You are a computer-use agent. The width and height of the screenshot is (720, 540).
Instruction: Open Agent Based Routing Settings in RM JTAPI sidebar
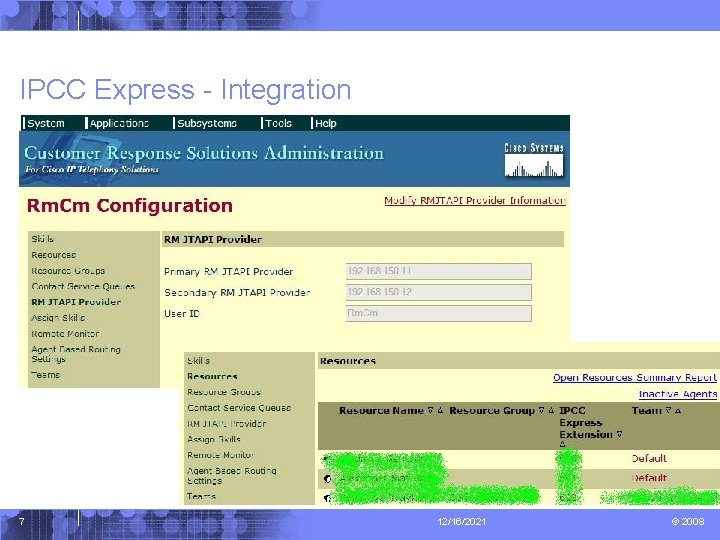[76, 354]
